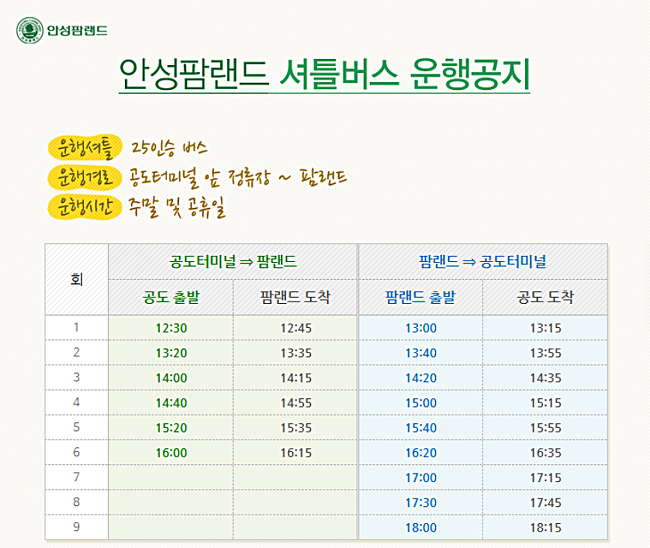
Task: Select the 17:15 arrival cell
Action: click(545, 478)
